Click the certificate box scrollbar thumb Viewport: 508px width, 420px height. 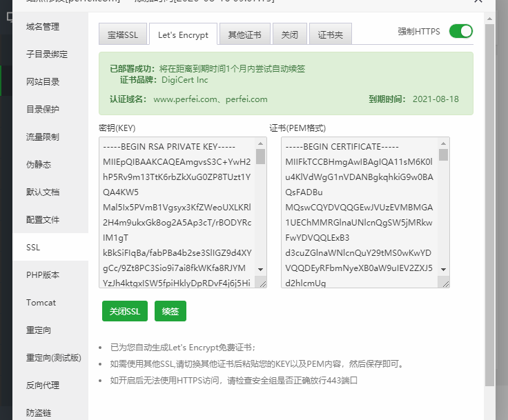click(x=444, y=154)
